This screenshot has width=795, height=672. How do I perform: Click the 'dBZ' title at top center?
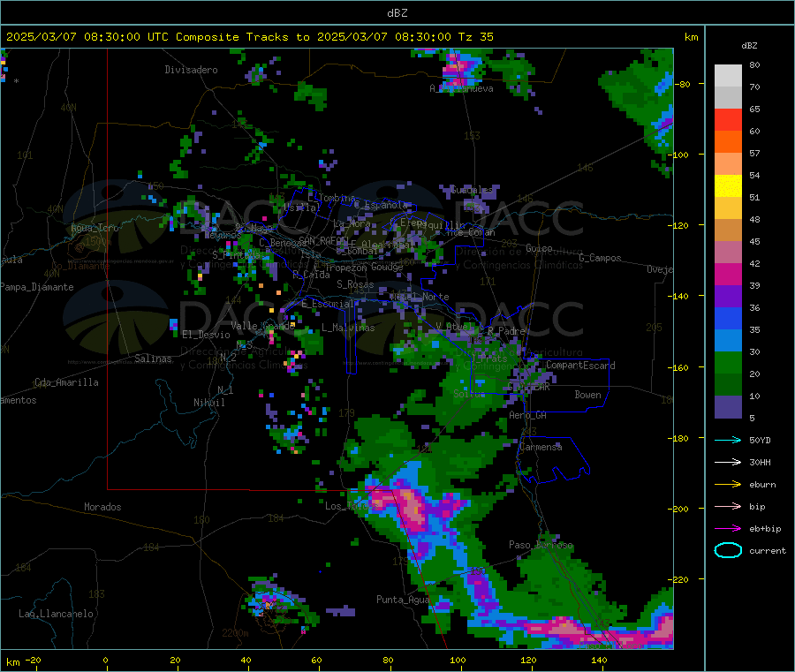click(397, 13)
